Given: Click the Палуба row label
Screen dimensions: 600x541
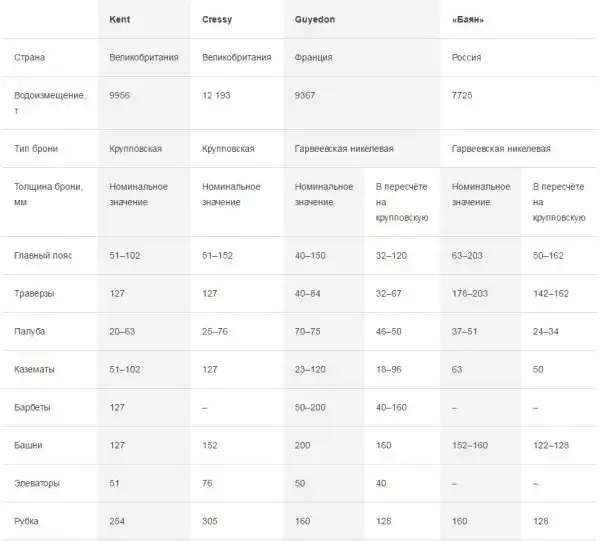Looking at the screenshot, I should 32,331.
